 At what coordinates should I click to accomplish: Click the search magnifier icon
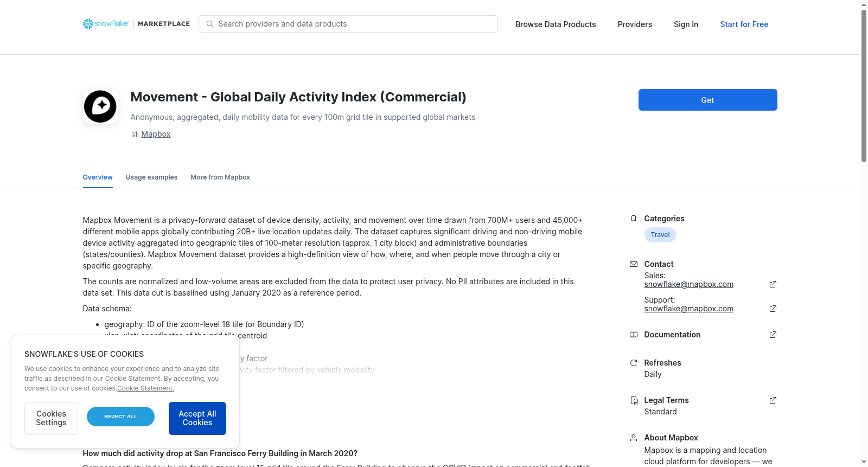tap(210, 24)
